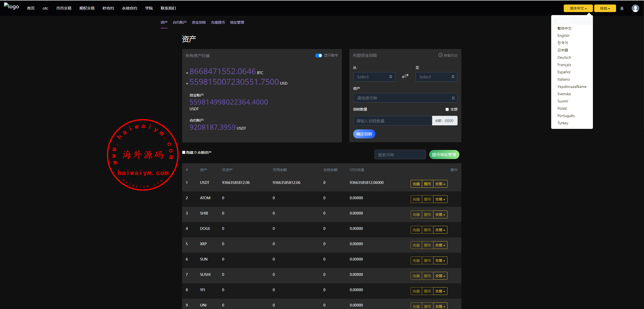Expand the 请选择币种 asset dropdown

405,98
